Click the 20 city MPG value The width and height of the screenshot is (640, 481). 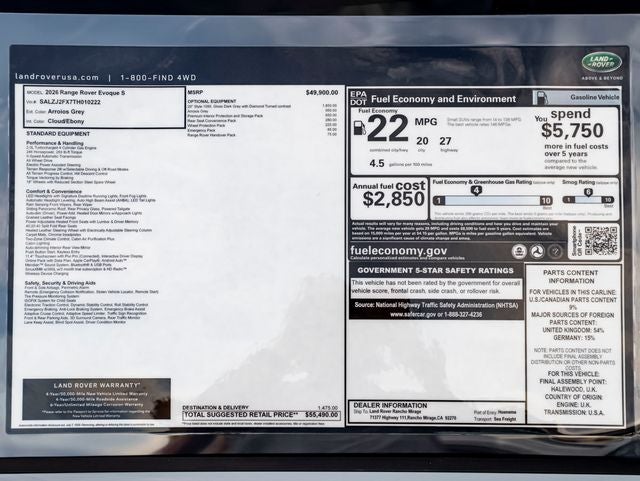click(x=422, y=141)
